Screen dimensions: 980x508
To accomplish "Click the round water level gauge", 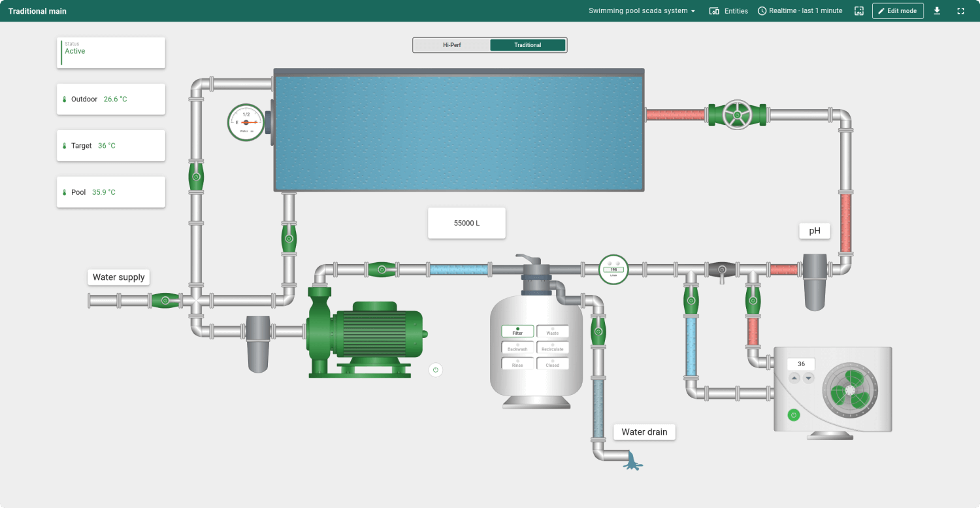I will pos(246,122).
